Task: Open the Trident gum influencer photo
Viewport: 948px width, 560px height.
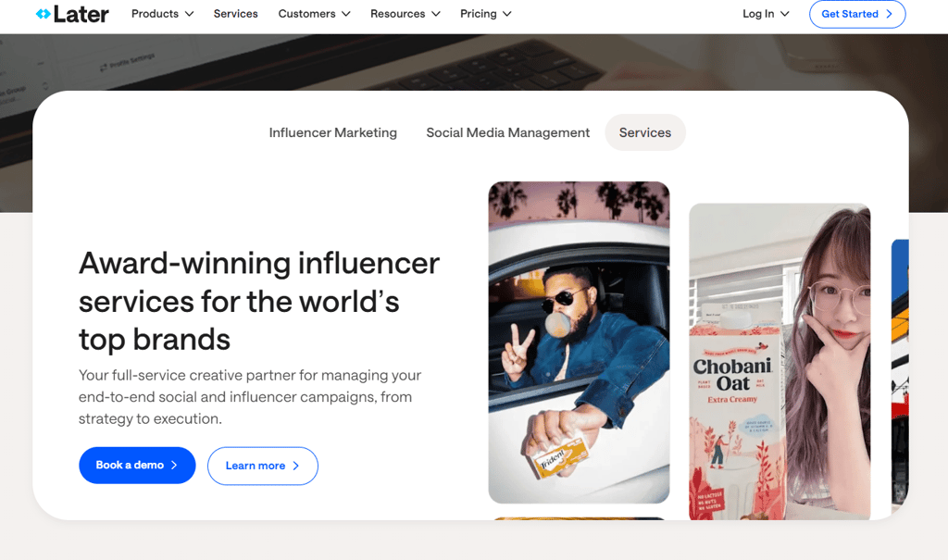Action: coord(580,342)
